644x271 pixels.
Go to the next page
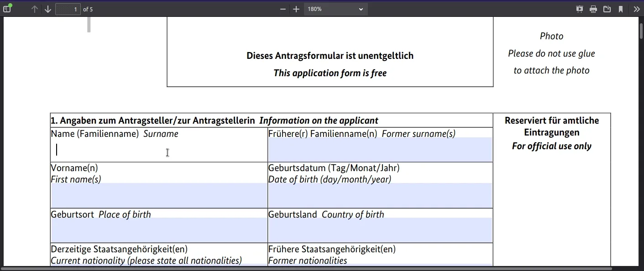point(47,9)
